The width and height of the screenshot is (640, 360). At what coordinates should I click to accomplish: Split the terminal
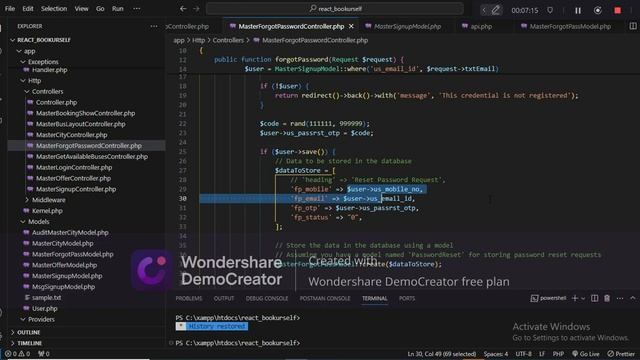click(x=595, y=298)
